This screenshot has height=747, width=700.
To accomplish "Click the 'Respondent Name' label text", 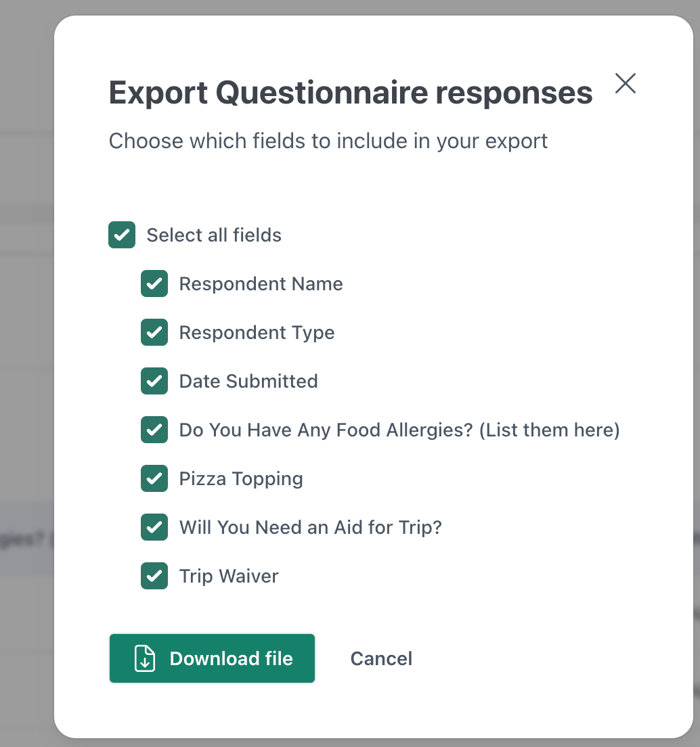I will coord(261,284).
